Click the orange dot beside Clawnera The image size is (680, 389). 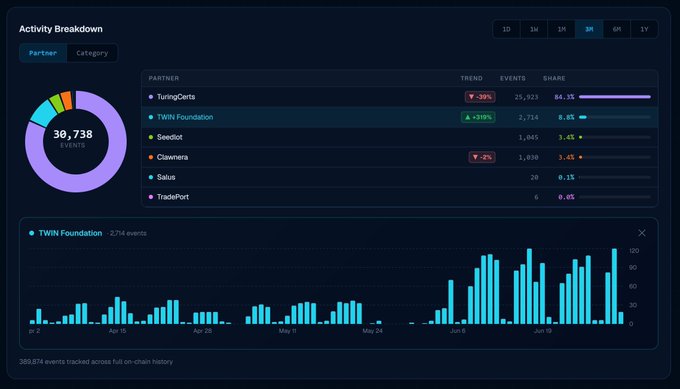pos(150,157)
